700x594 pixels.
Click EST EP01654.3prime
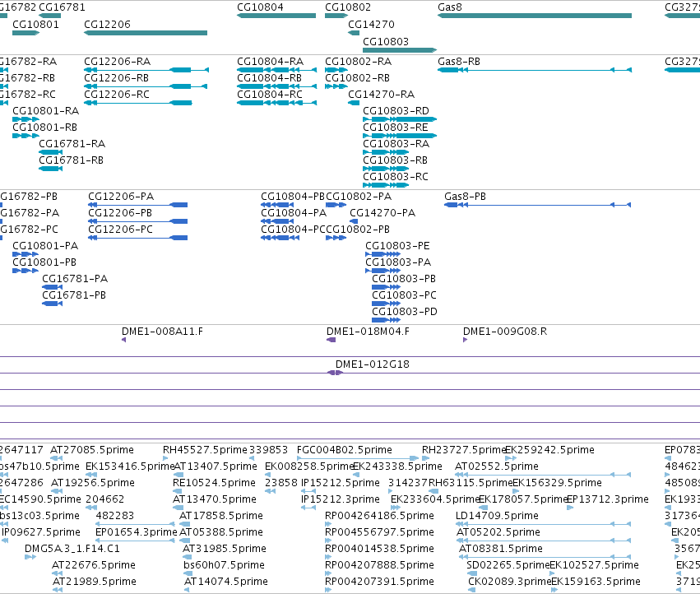[x=135, y=541]
